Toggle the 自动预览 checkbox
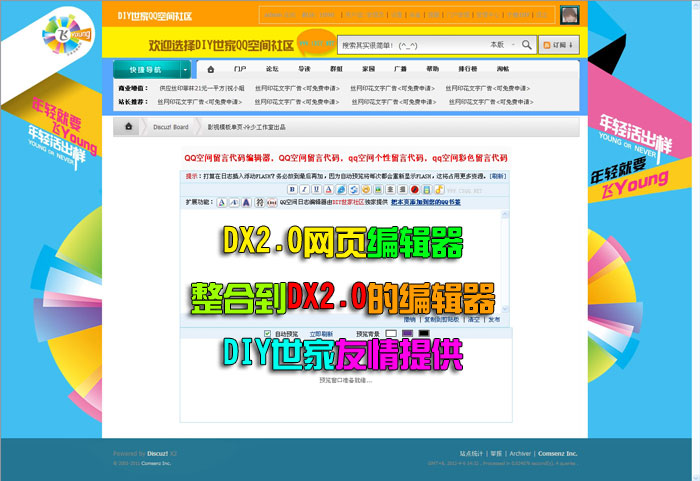 (x=267, y=333)
